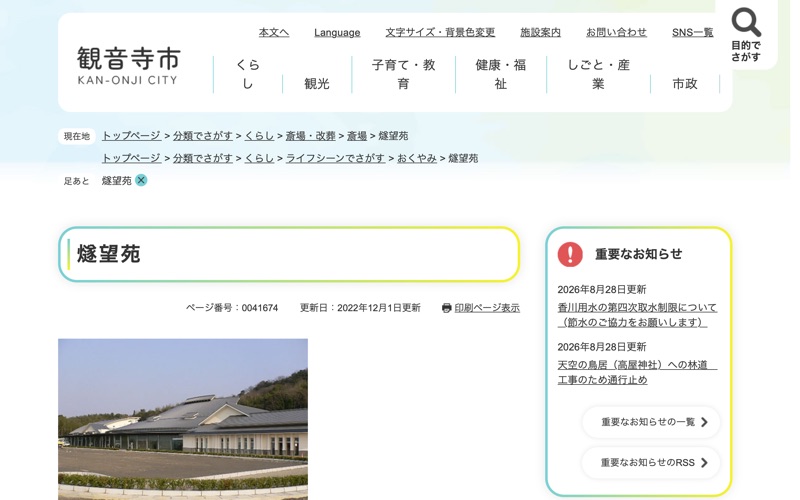The height and width of the screenshot is (500, 800).
Task: Click the 重要なお知らせの一覧 button
Action: click(651, 422)
